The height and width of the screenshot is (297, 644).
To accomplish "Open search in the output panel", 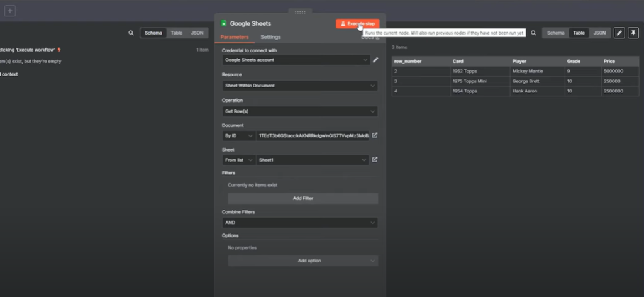I will point(533,33).
